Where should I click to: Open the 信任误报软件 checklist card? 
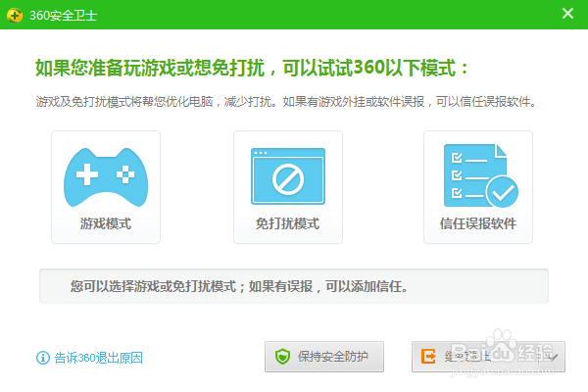pyautogui.click(x=478, y=187)
